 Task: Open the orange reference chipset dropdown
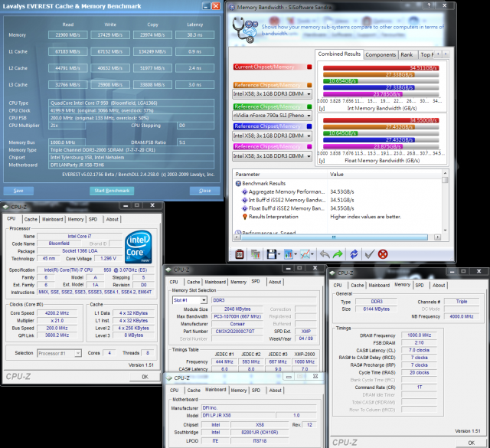[x=309, y=93]
